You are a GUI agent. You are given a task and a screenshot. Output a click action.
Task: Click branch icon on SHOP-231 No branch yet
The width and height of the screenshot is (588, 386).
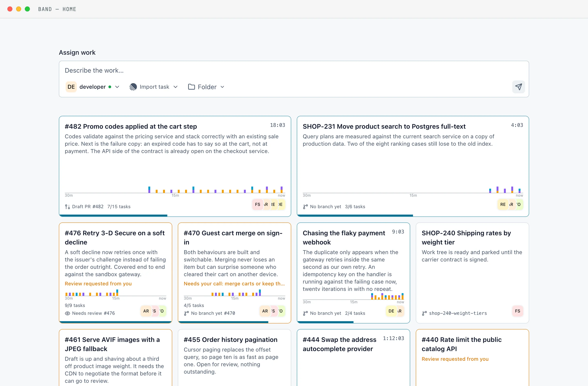pos(305,207)
